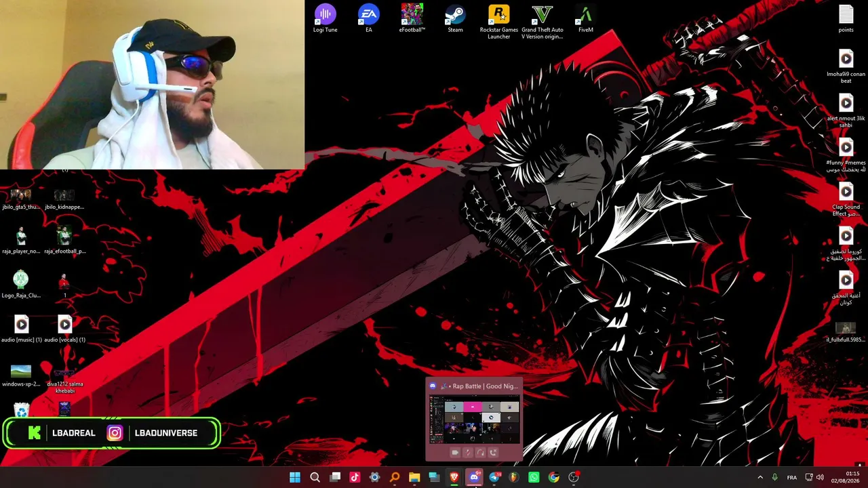The height and width of the screenshot is (488, 868).
Task: Toggle camera in the Discord preview toolbar
Action: coord(455,453)
